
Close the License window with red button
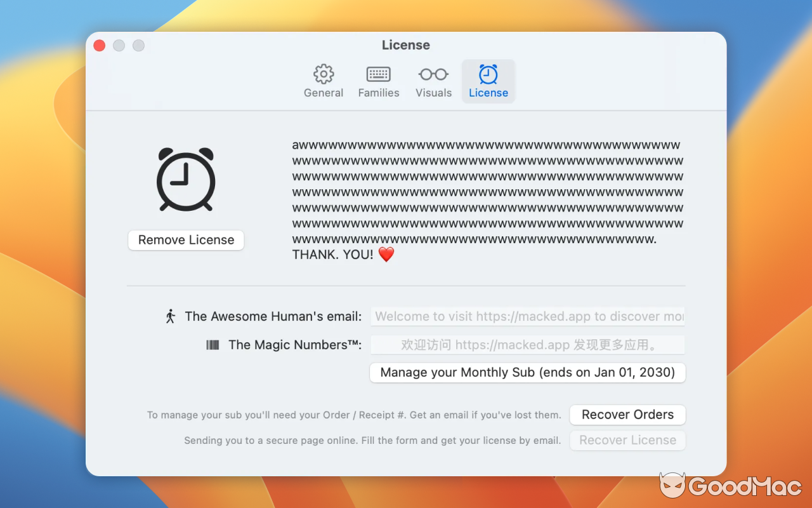pyautogui.click(x=100, y=46)
